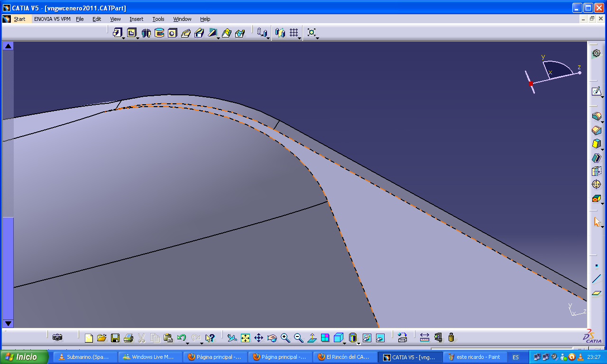The height and width of the screenshot is (364, 607).
Task: Toggle the Multi-view layout icon
Action: point(325,338)
